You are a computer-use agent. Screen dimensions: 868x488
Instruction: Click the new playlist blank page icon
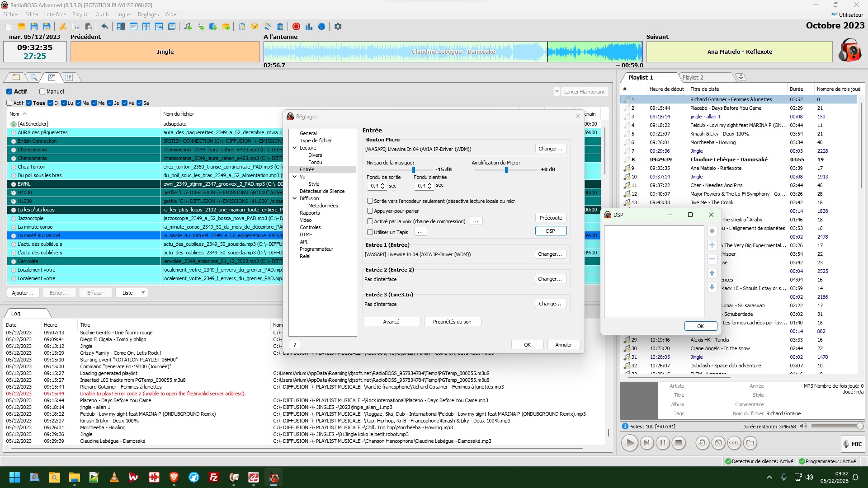pos(9,27)
